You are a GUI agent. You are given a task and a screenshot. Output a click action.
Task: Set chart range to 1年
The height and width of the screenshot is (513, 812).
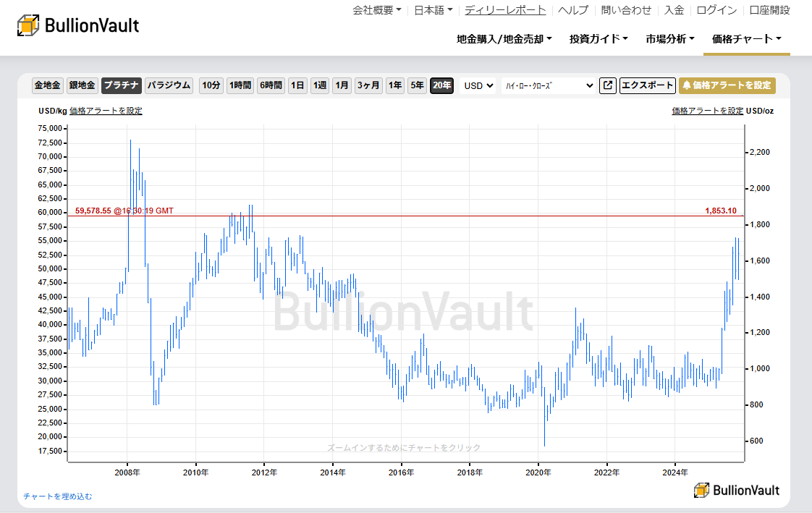395,85
